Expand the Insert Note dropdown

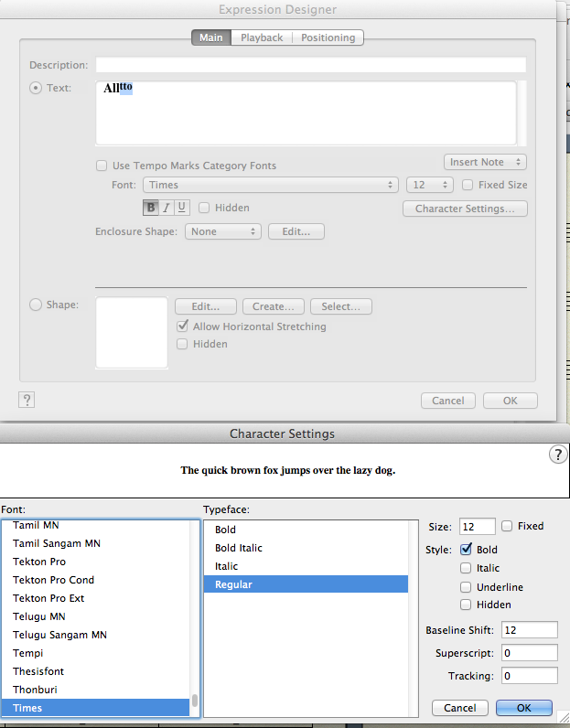(x=485, y=162)
